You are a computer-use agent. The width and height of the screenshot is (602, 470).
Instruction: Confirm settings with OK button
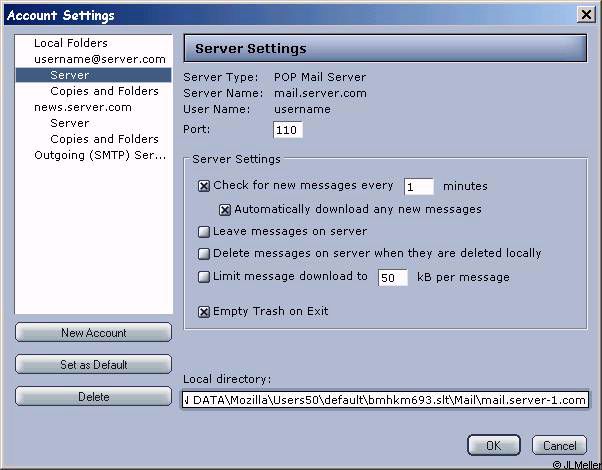(x=494, y=445)
